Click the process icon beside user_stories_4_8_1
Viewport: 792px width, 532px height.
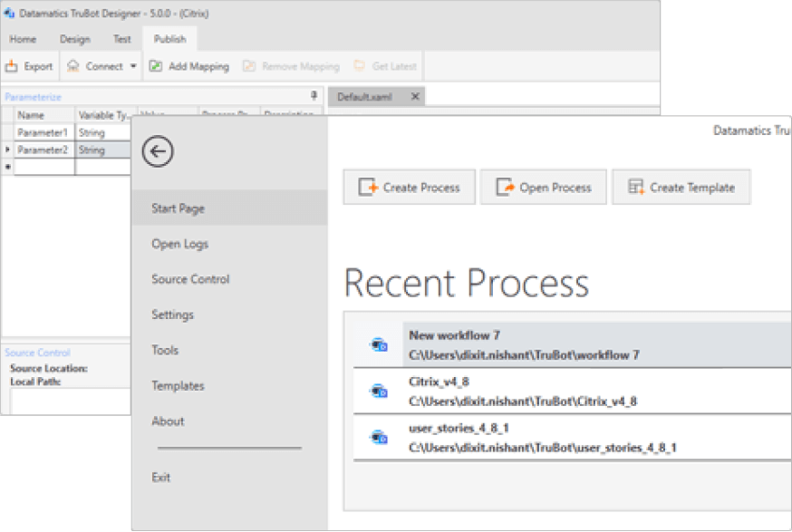(x=378, y=438)
